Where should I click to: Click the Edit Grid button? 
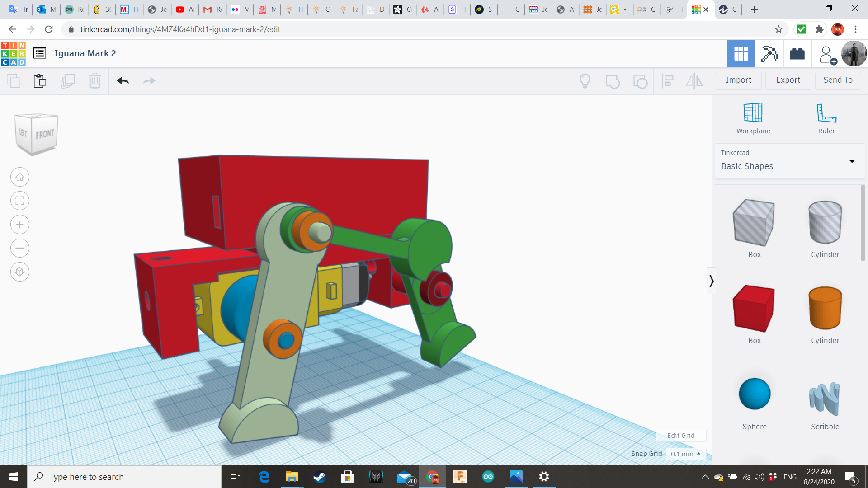click(x=680, y=436)
